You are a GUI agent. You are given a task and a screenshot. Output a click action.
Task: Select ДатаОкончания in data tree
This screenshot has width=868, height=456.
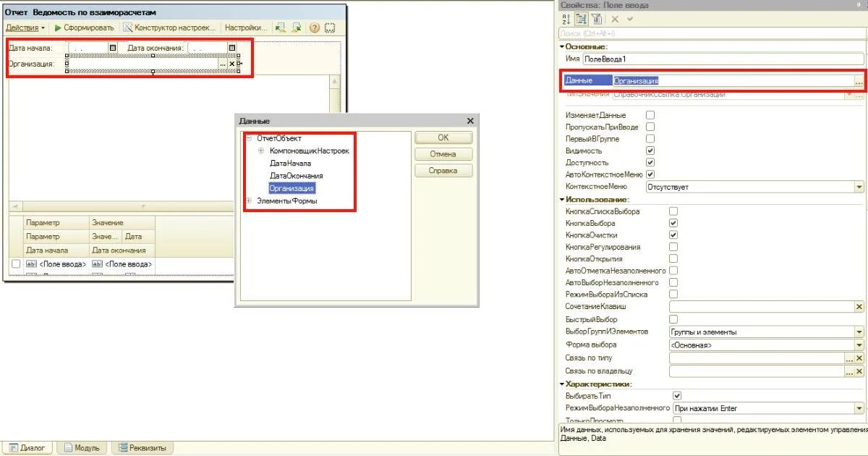pos(297,176)
